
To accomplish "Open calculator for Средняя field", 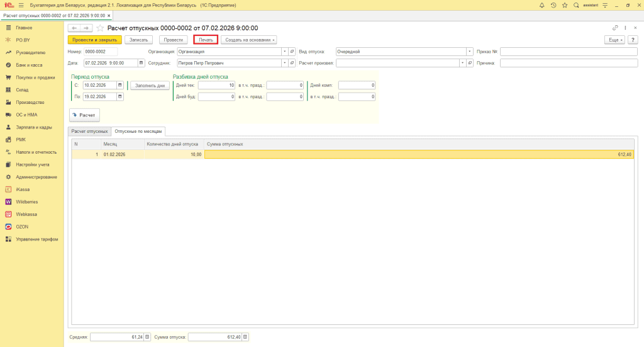I will click(x=148, y=337).
